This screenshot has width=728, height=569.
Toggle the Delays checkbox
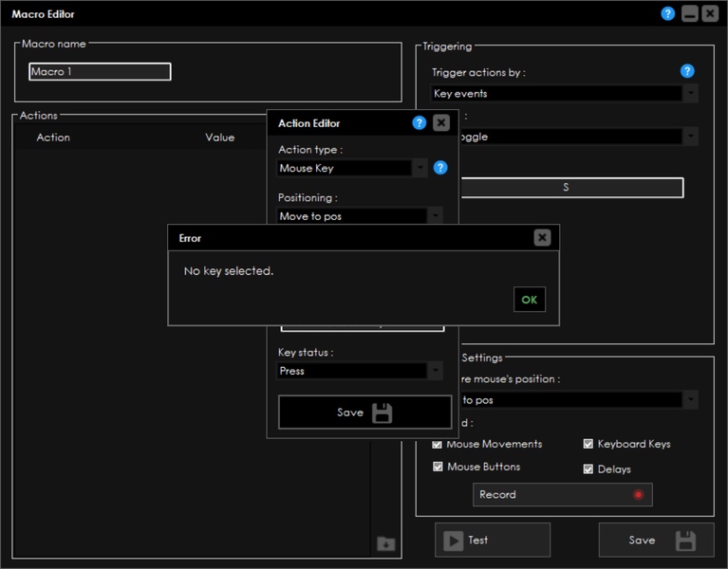click(588, 468)
